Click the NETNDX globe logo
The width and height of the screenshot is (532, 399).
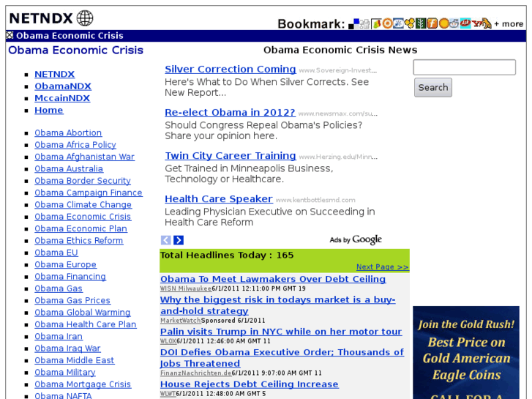(85, 18)
